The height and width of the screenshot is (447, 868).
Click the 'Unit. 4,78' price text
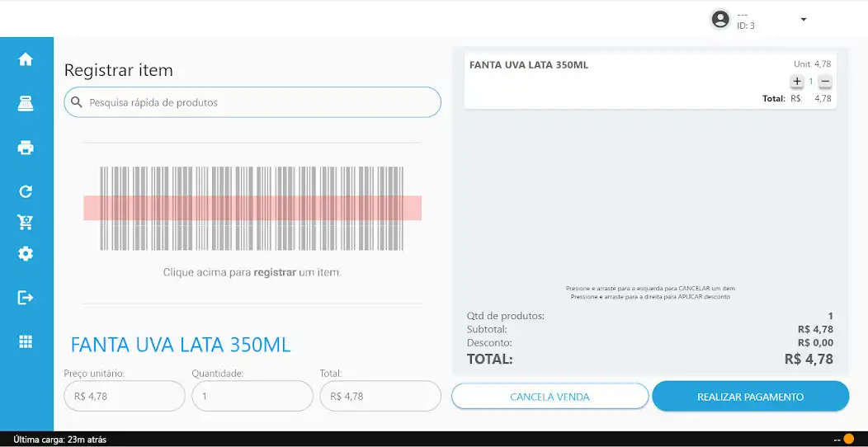813,64
